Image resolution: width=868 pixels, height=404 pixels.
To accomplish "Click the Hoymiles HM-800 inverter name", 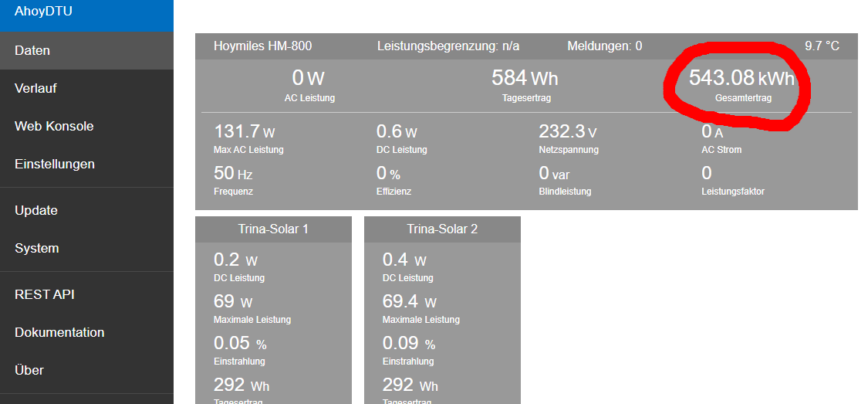I will 262,46.
